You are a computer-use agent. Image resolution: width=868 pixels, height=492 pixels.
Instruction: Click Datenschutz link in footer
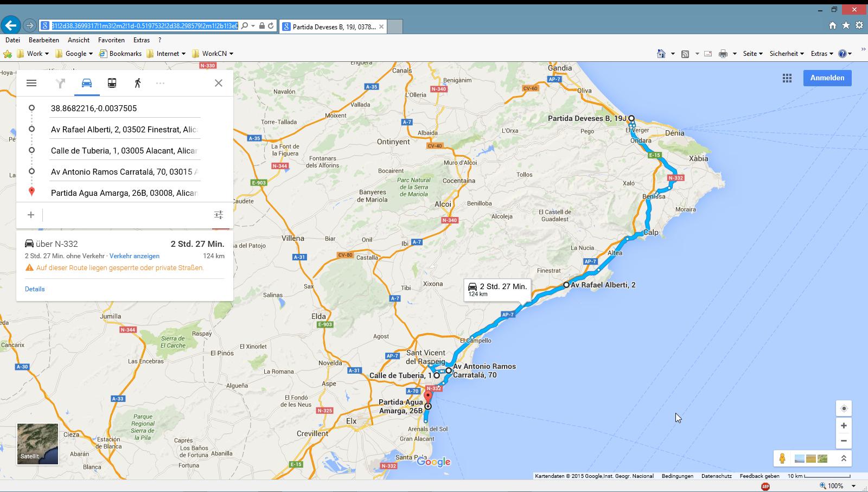[x=717, y=476]
